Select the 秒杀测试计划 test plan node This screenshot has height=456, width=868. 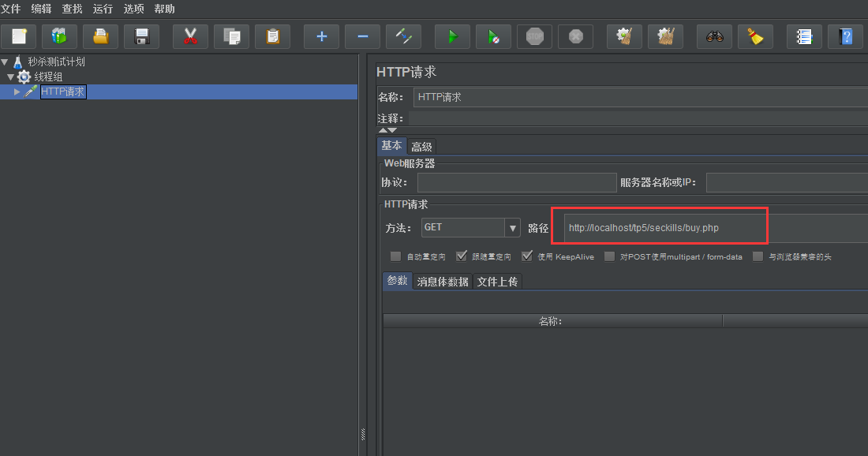point(57,62)
